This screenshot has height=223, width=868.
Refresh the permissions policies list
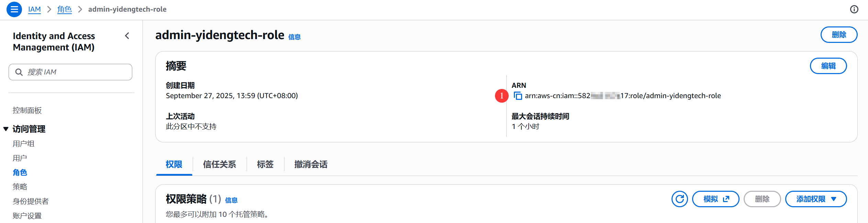coord(679,199)
